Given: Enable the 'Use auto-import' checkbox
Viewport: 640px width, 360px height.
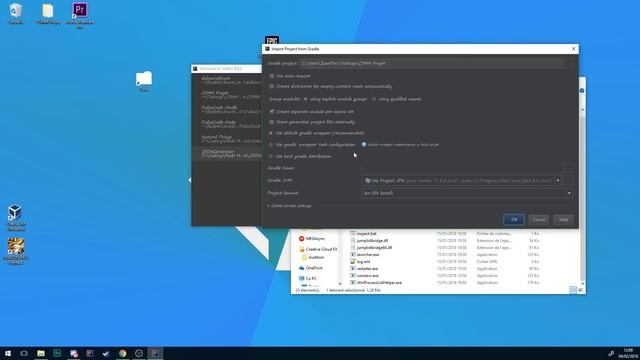Looking at the screenshot, I should [272, 76].
